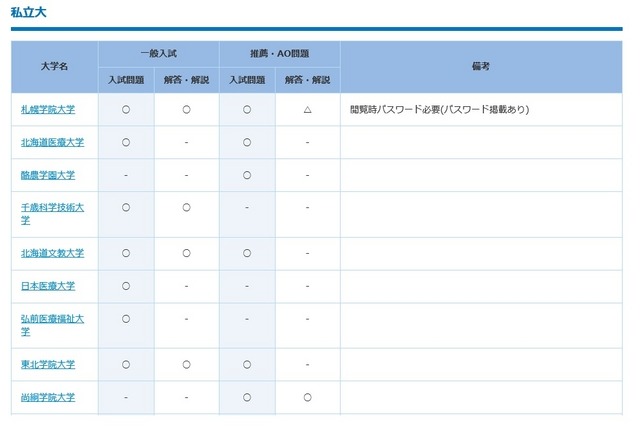Viewport: 640px width, 427px height.
Task: Click 尚絅学院大学 推薦・AO 入試問題 circle
Action: click(247, 397)
